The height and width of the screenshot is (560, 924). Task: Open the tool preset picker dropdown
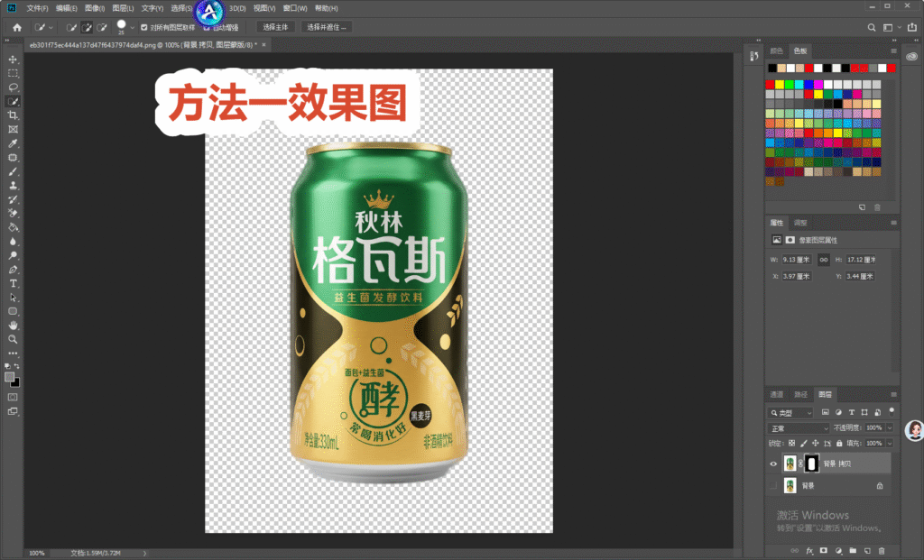[x=51, y=27]
